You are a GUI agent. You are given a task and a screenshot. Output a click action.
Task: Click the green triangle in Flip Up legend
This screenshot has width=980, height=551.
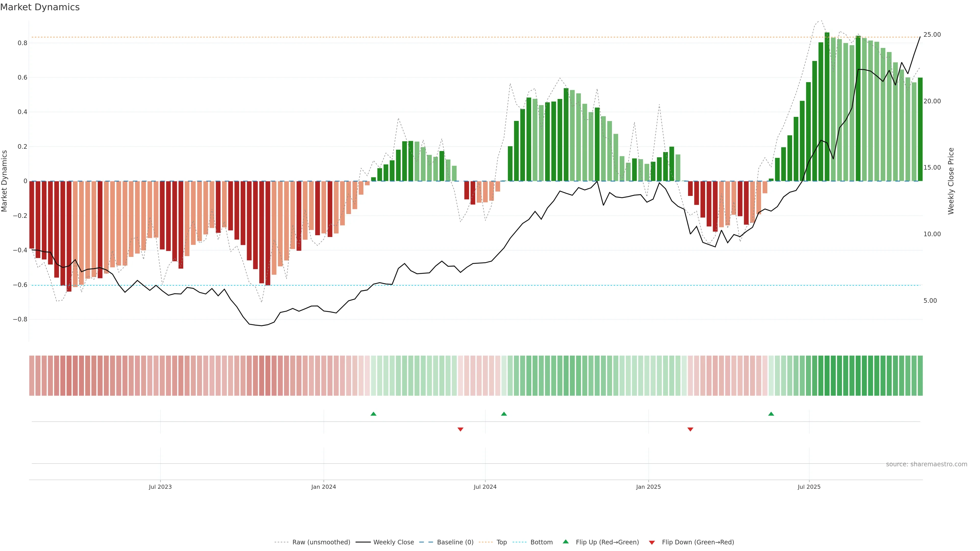tap(566, 542)
